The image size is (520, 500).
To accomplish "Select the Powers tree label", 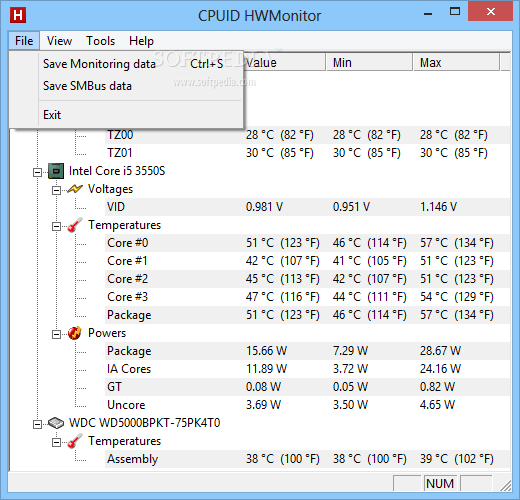I will tap(107, 333).
